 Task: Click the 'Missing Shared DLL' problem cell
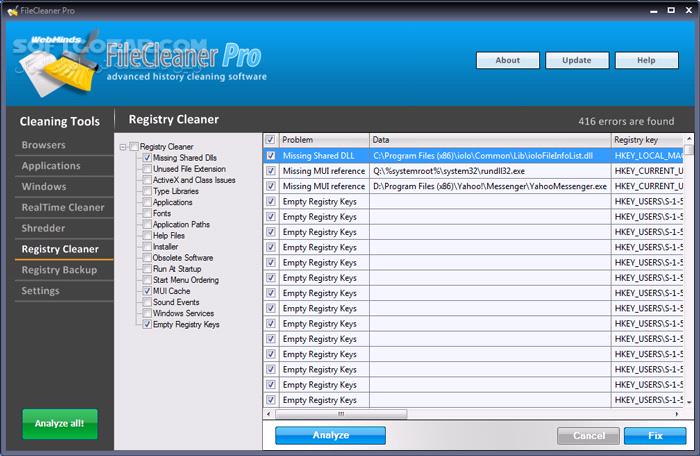324,155
